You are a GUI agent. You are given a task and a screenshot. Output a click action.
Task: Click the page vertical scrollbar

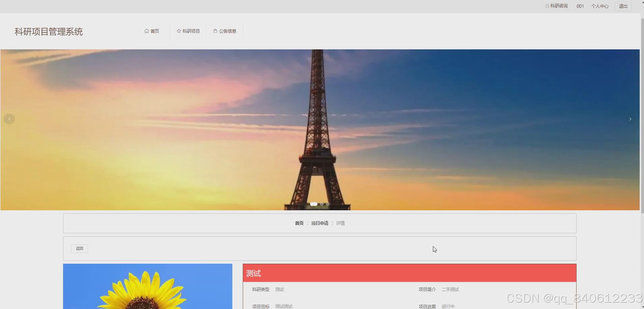pos(642,116)
